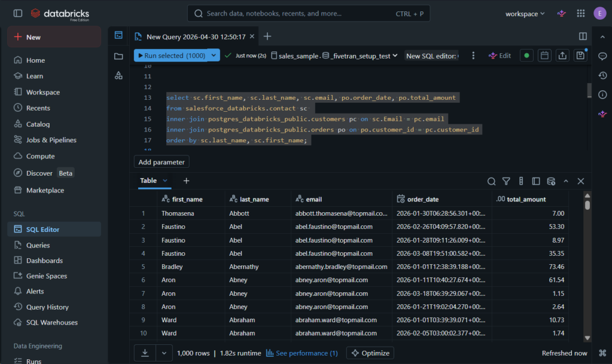Viewport: 612px width, 364px height.
Task: Open the Databricks Assistant sparkle icon in header
Action: pyautogui.click(x=561, y=14)
